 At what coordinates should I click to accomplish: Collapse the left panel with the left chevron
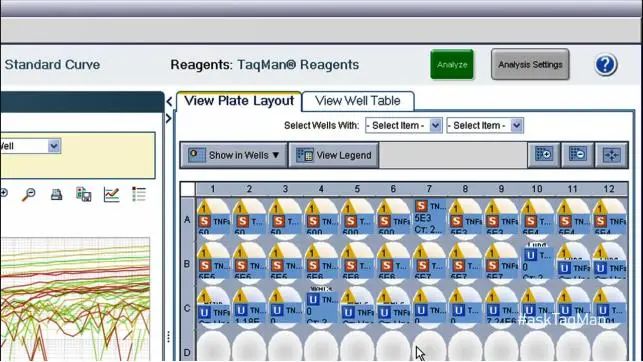[x=169, y=101]
